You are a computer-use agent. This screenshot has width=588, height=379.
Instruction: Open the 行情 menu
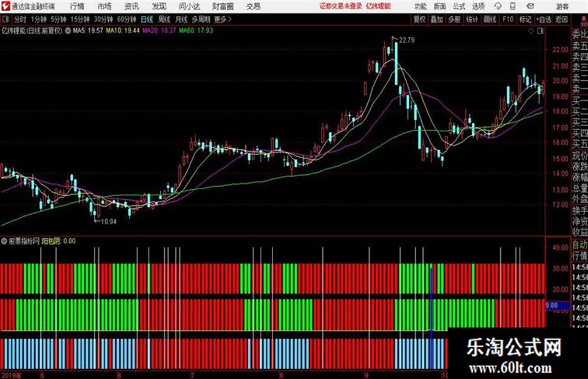click(x=77, y=6)
